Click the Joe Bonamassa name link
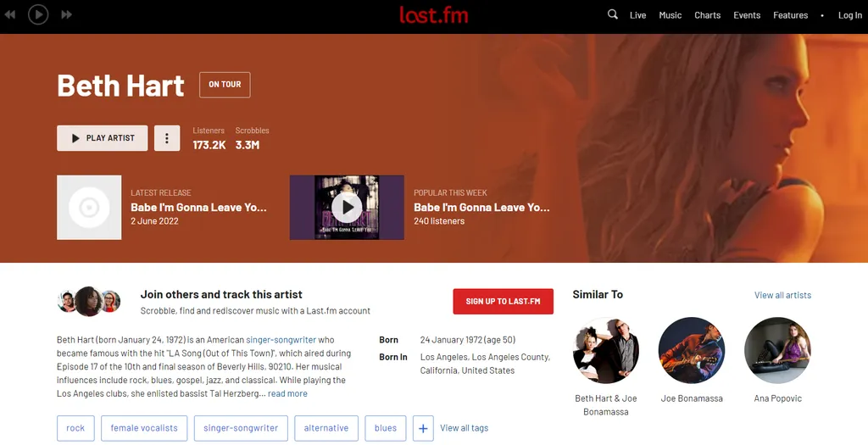 pos(692,398)
